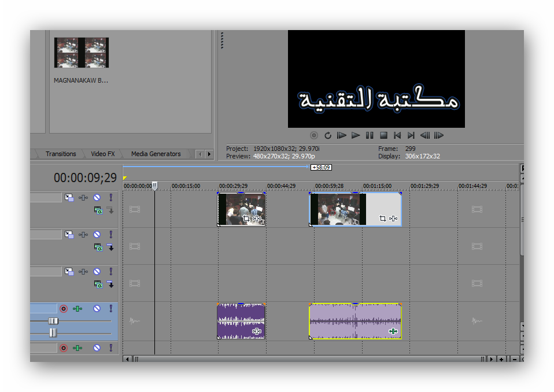Open automation settings on the highlighted audio track
554x392 pixels.
point(77,309)
